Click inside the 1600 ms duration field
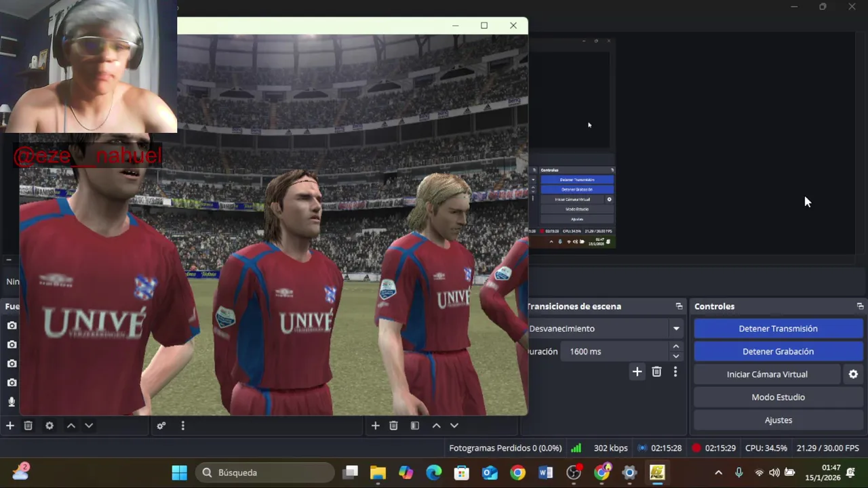 (x=614, y=351)
